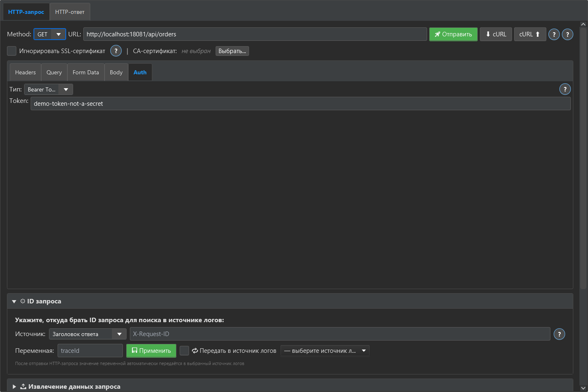Toggle Игнорировать SSL-сертификат checkbox
588x392 pixels.
[12, 51]
